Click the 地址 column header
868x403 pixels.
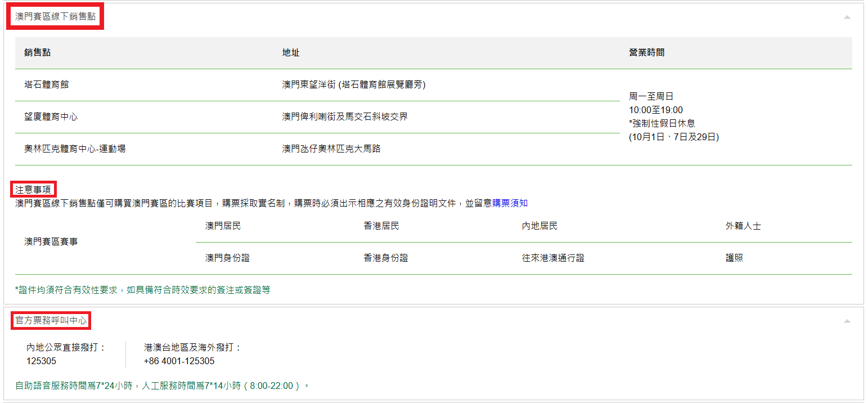(x=291, y=52)
